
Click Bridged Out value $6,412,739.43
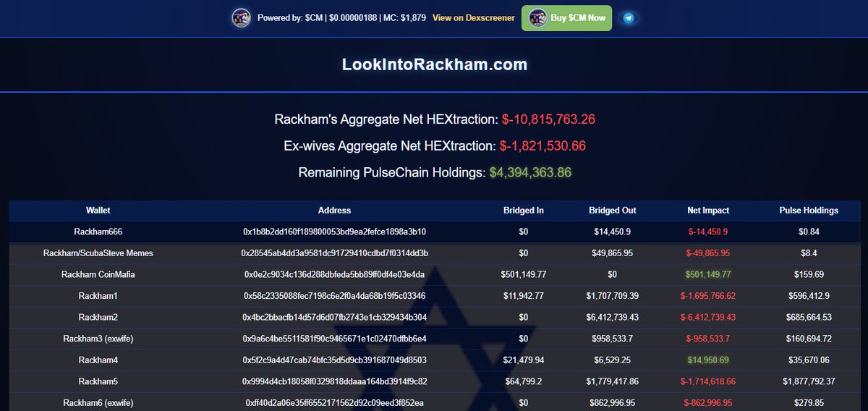(613, 318)
